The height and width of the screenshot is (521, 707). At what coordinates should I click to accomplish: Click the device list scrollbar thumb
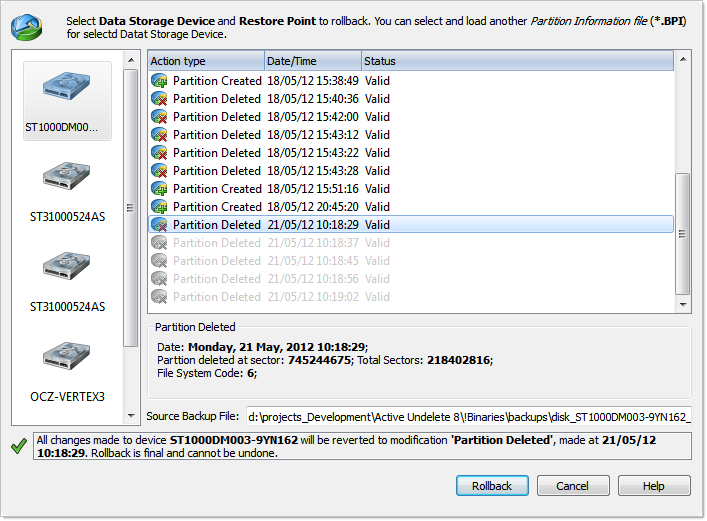pyautogui.click(x=131, y=208)
